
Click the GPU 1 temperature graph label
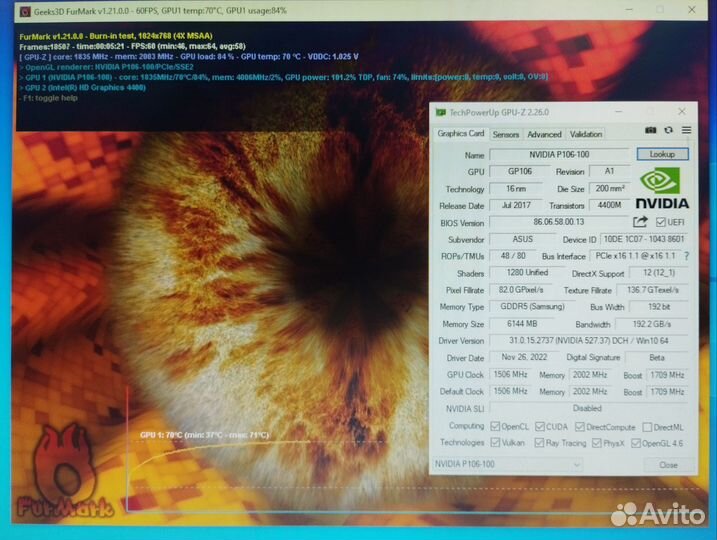point(204,435)
